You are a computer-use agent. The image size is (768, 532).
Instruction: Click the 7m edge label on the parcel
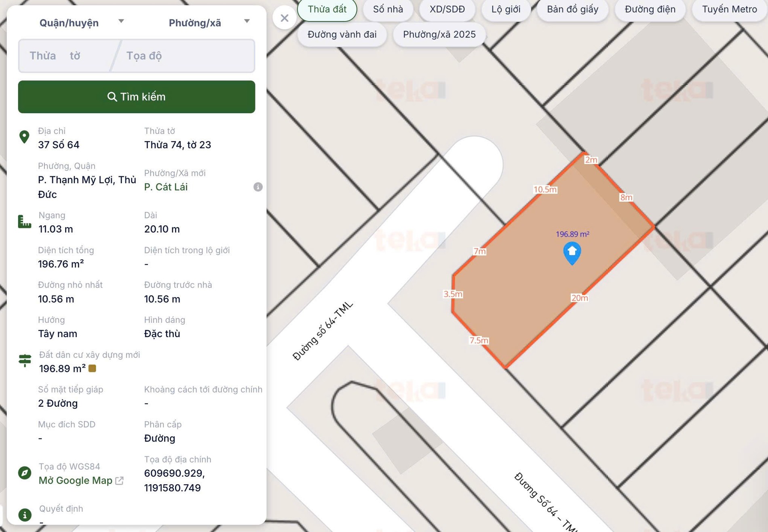(x=479, y=251)
